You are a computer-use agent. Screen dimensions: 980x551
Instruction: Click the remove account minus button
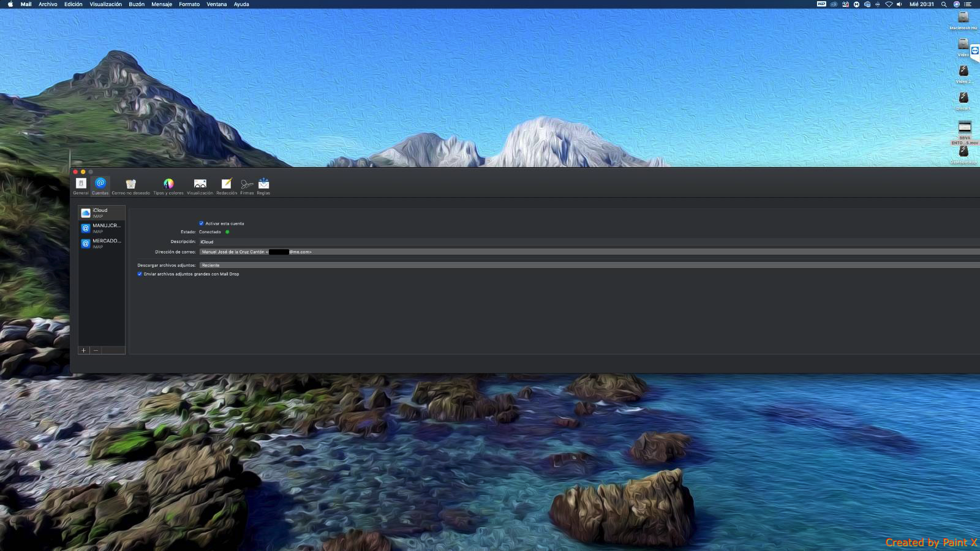click(96, 350)
